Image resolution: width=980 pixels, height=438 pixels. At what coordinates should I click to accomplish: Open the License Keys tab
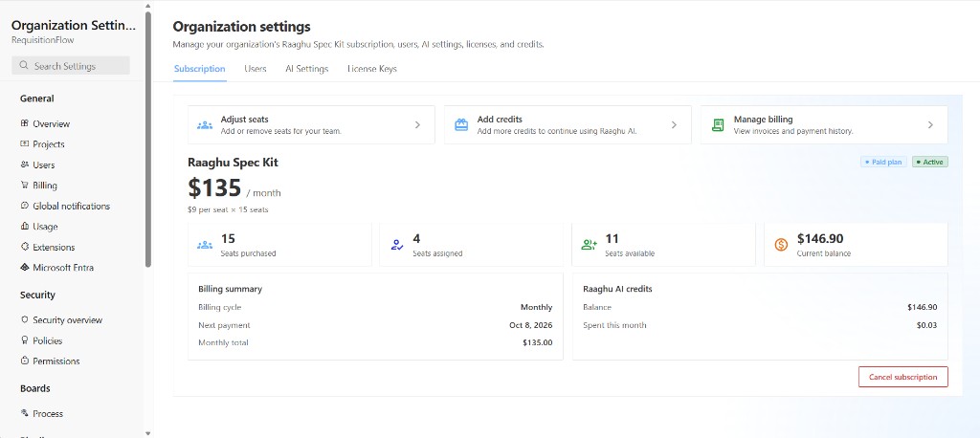pos(372,69)
